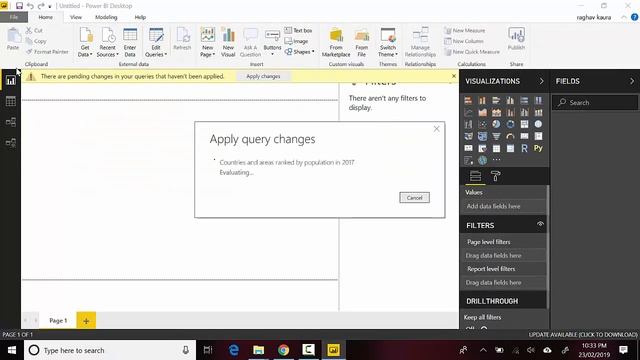Add a new page with the plus button
The height and width of the screenshot is (360, 640).
(x=86, y=321)
